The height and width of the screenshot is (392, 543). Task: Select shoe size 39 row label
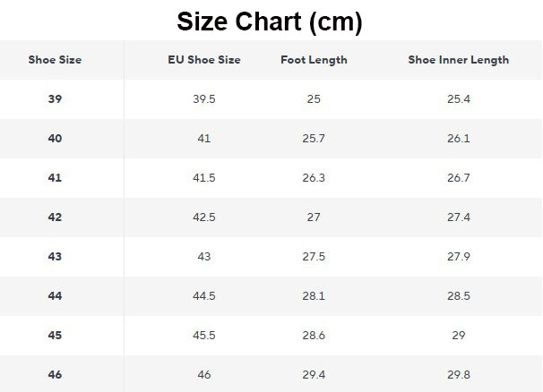pos(55,99)
